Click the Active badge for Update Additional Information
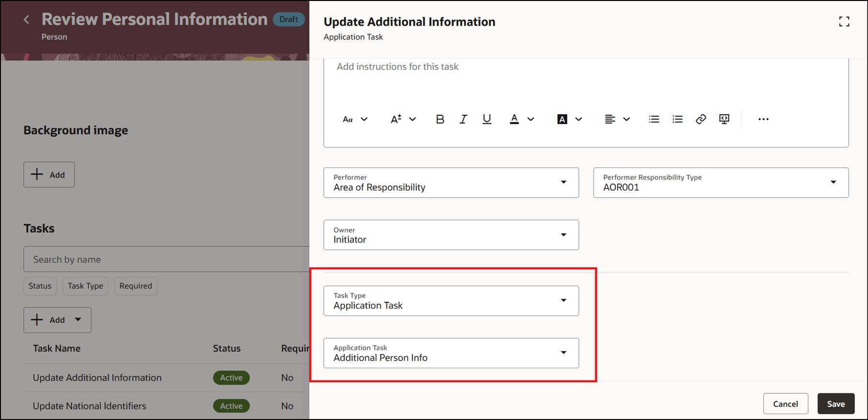The image size is (868, 420). click(x=231, y=377)
